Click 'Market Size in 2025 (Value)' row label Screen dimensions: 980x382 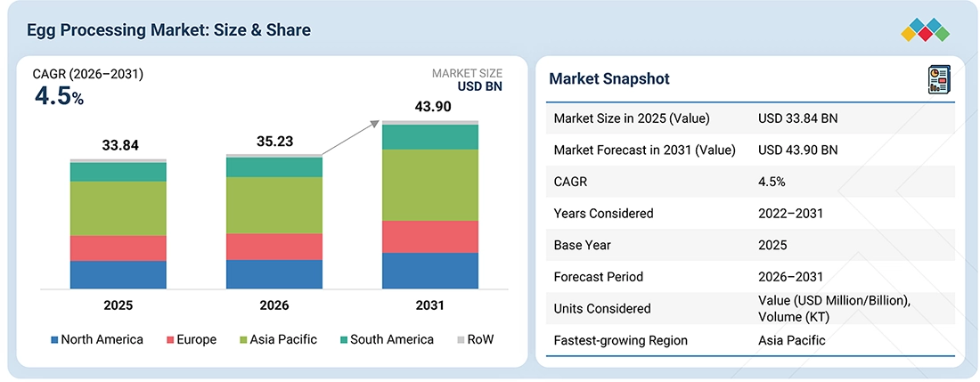point(632,118)
